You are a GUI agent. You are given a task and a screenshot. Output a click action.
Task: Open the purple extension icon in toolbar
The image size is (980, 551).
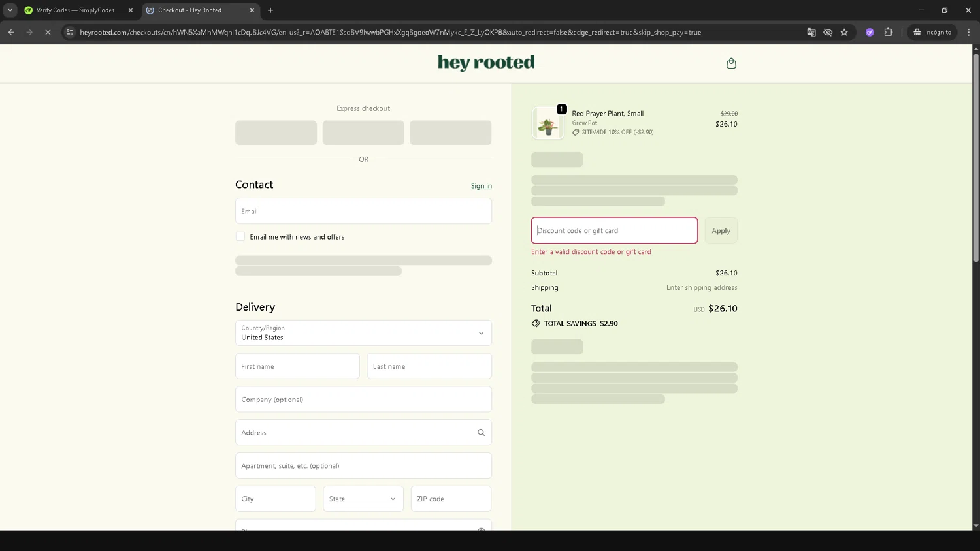870,32
